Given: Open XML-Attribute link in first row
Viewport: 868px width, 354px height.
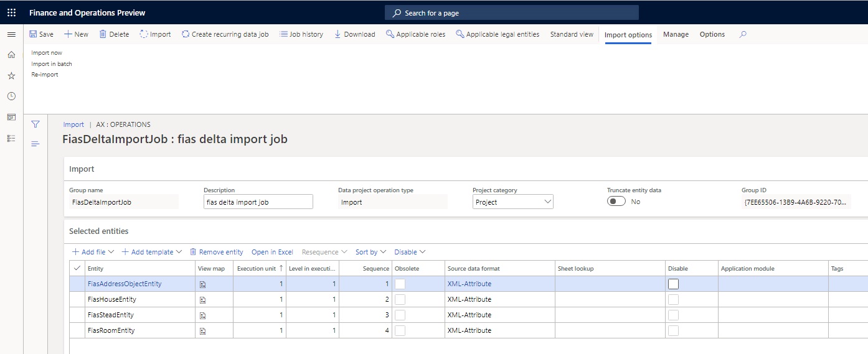Looking at the screenshot, I should point(469,284).
